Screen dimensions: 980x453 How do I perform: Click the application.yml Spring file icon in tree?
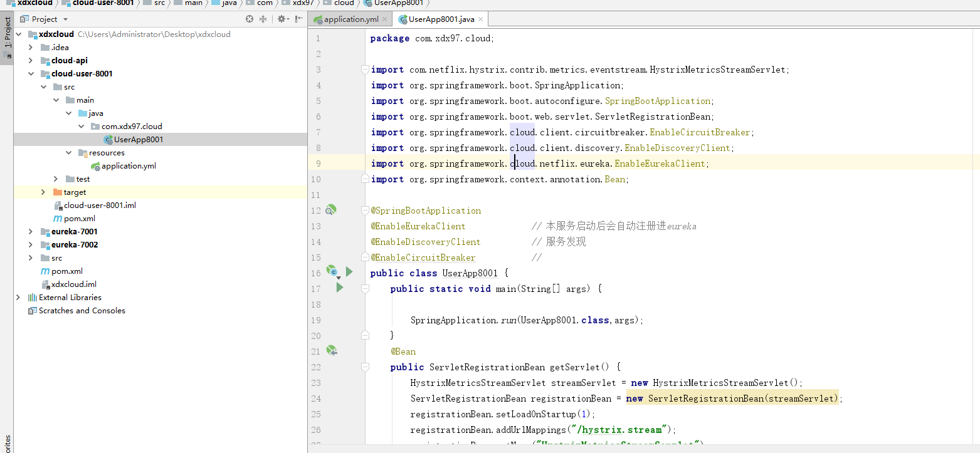click(x=96, y=166)
